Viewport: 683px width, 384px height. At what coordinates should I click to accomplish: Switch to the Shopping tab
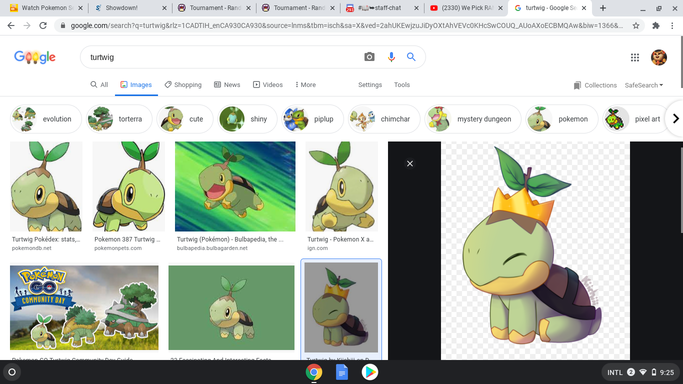click(183, 85)
